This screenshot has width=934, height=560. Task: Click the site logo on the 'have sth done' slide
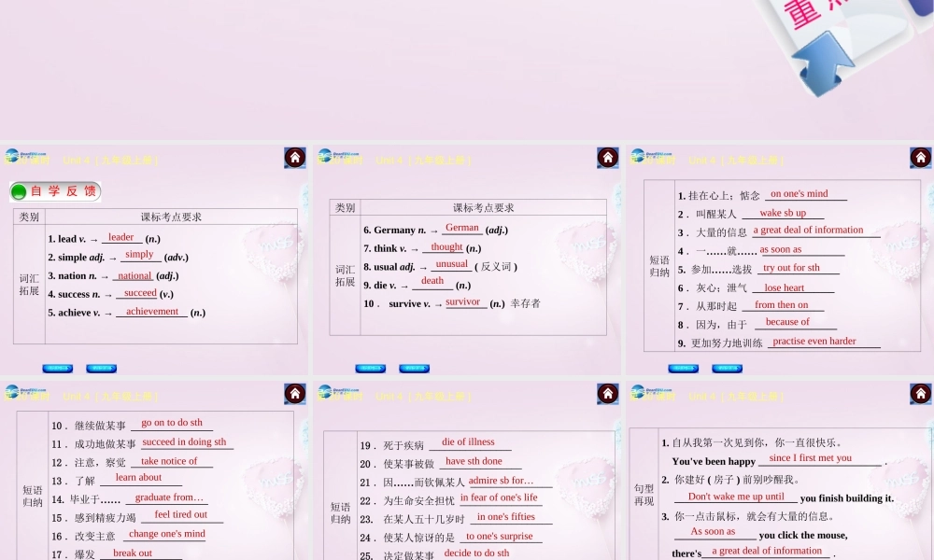(338, 393)
